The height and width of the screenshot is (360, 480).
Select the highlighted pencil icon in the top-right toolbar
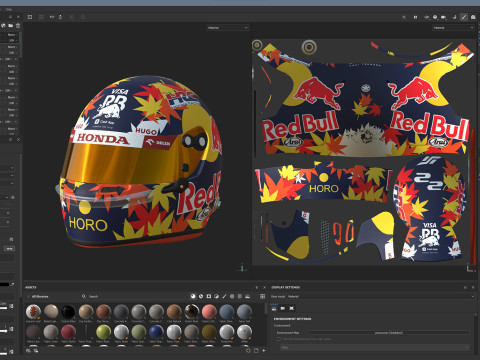[x=464, y=17]
